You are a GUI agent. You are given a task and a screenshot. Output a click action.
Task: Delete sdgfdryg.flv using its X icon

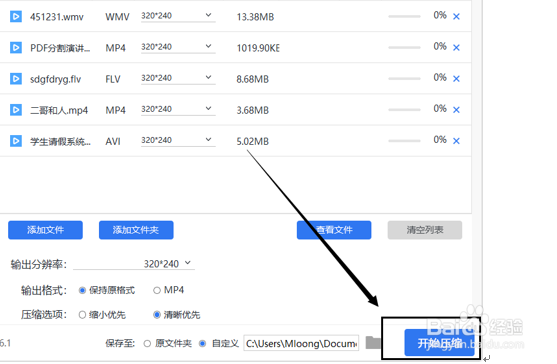coord(456,78)
